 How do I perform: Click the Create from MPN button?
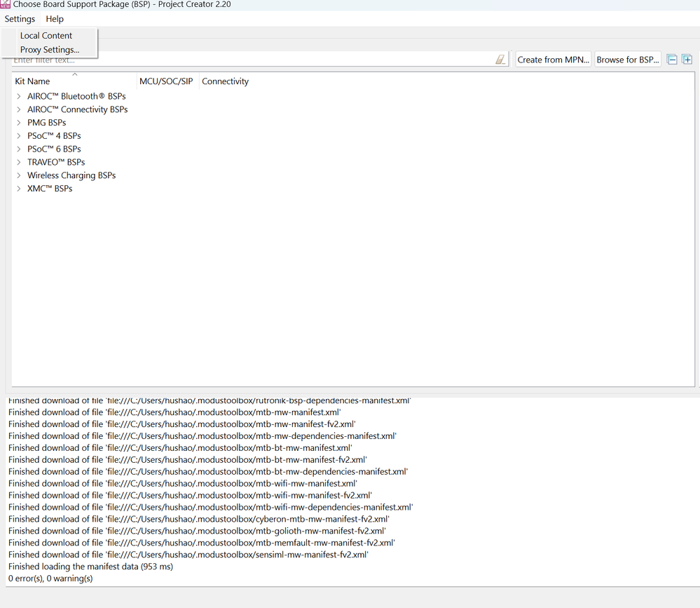(x=553, y=59)
